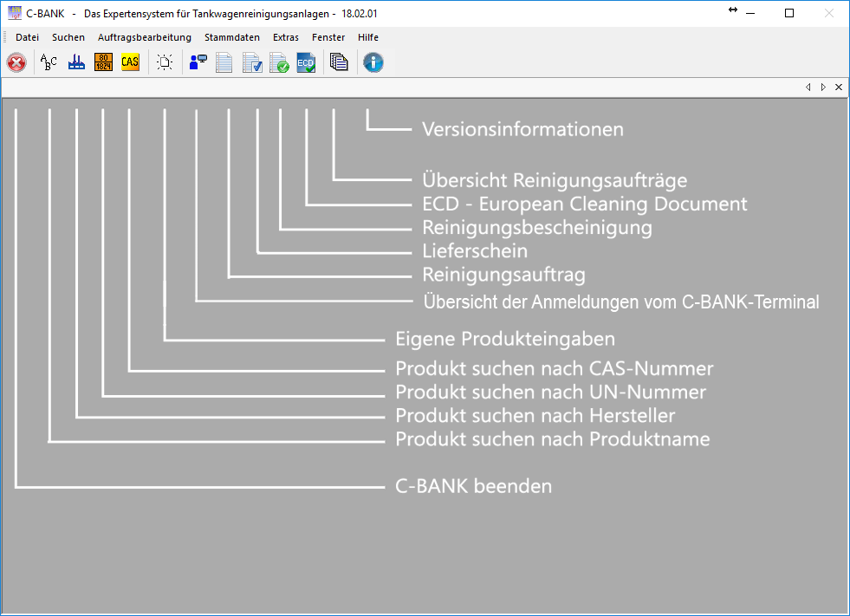850x616 pixels.
Task: Click the Lieferschein icon with blue checkmark
Action: (x=252, y=62)
